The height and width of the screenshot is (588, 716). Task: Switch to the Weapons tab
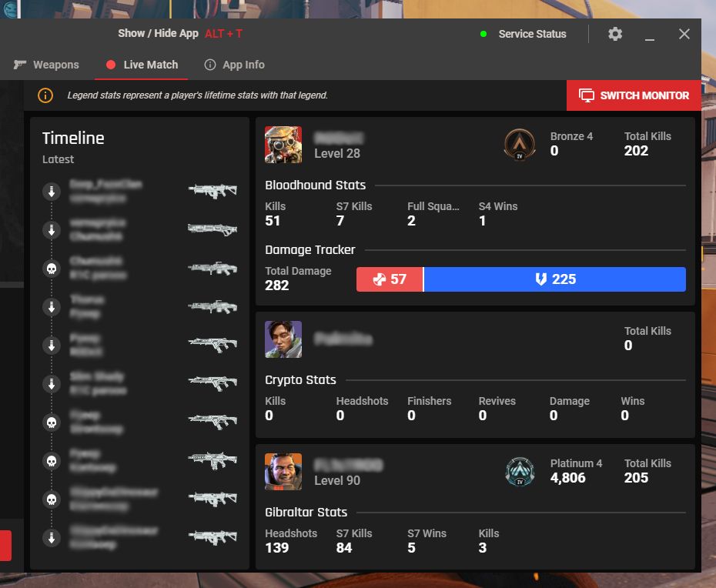(46, 65)
